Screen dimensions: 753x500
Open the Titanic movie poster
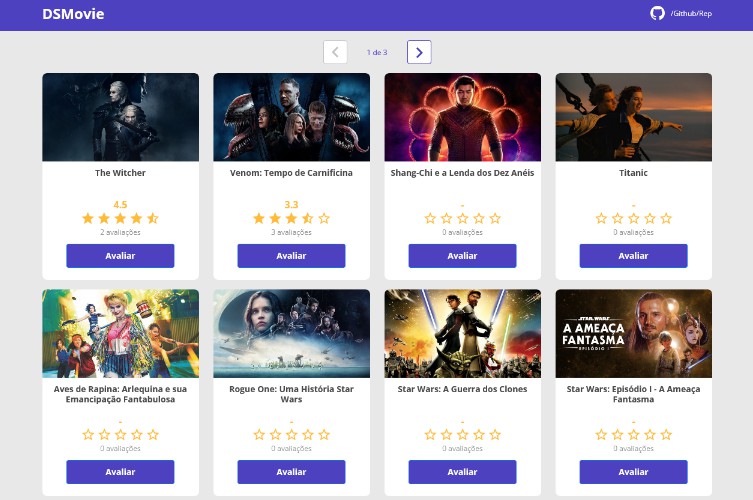click(633, 117)
